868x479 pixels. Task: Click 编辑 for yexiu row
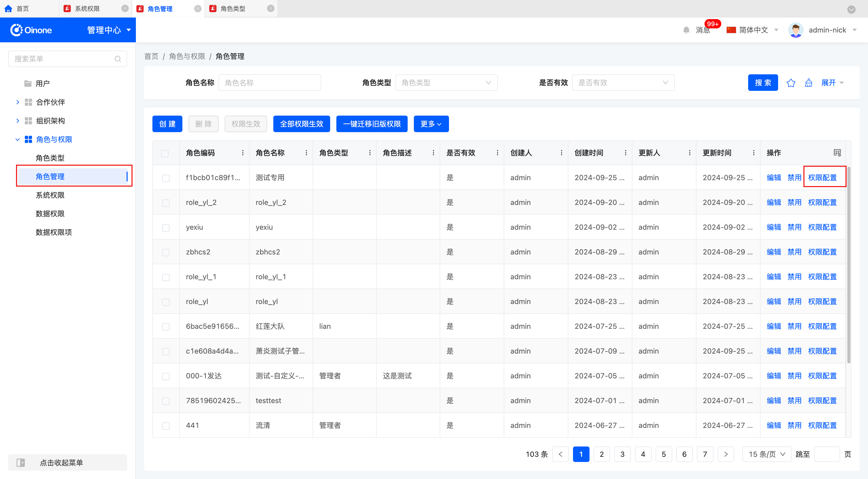(x=774, y=227)
